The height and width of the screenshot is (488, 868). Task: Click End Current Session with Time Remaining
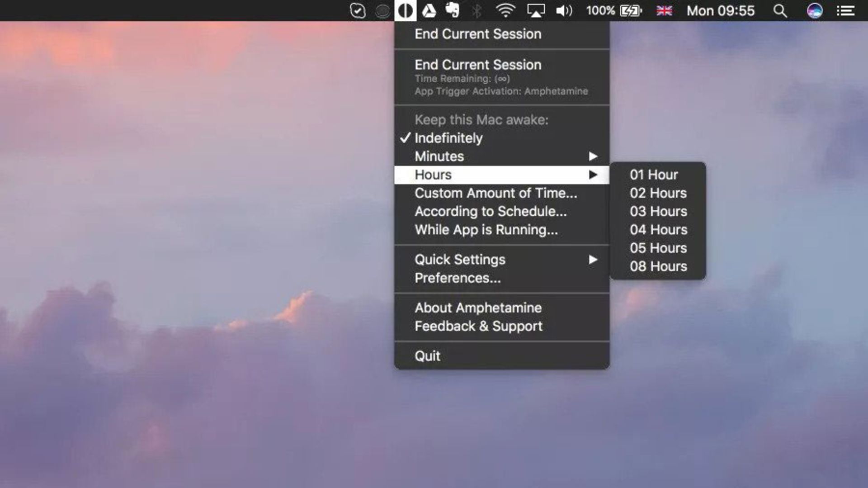tap(502, 77)
